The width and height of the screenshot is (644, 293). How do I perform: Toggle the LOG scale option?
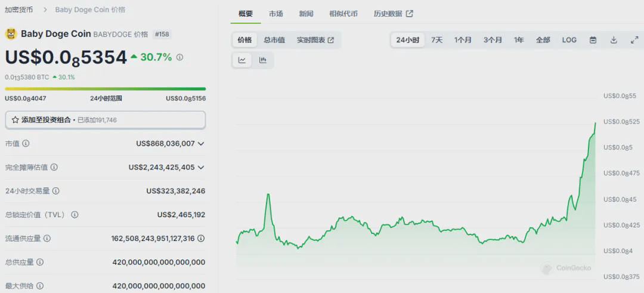(x=569, y=40)
